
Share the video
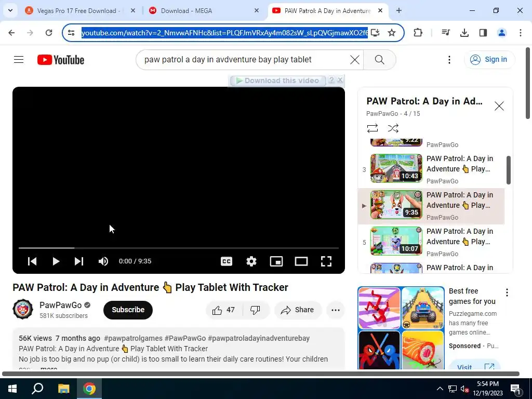(298, 310)
